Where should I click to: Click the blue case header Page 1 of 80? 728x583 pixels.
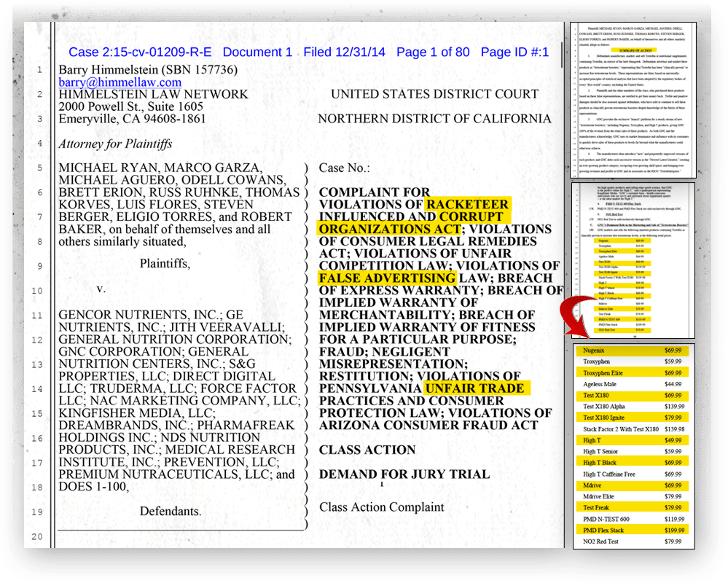tap(433, 52)
